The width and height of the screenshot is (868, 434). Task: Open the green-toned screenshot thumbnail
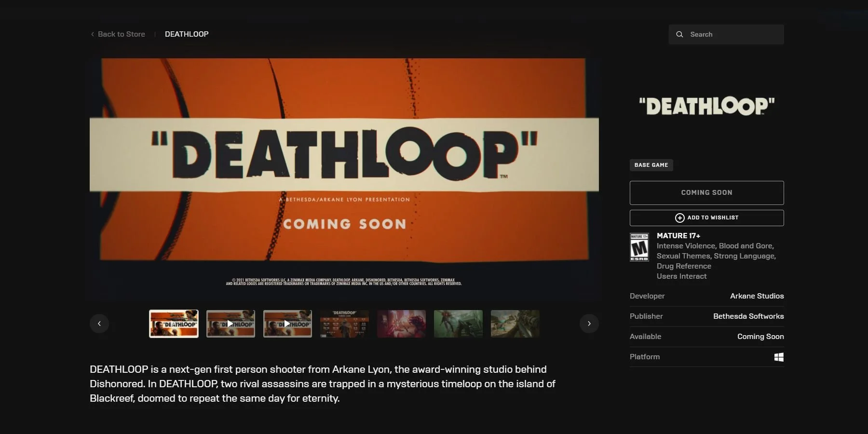click(458, 324)
